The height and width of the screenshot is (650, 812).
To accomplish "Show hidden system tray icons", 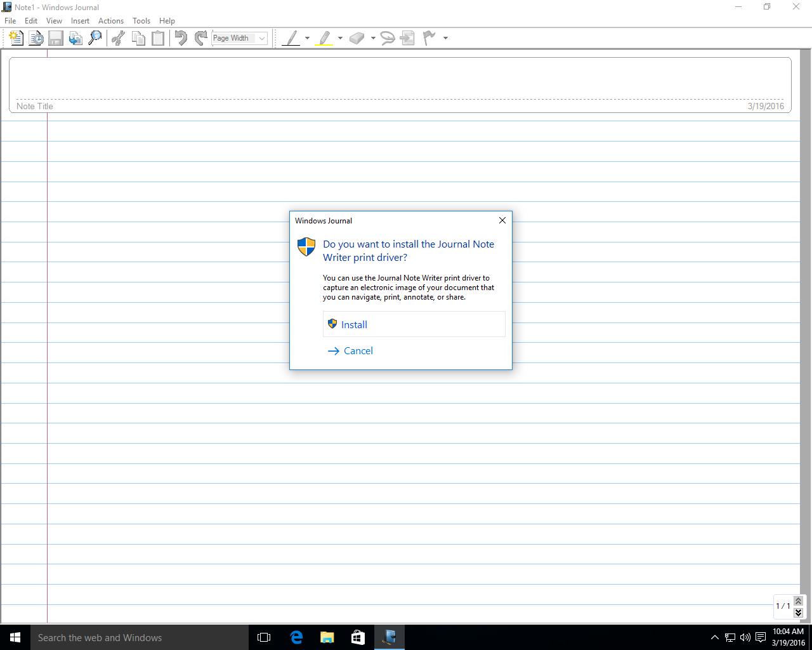I will [x=714, y=637].
